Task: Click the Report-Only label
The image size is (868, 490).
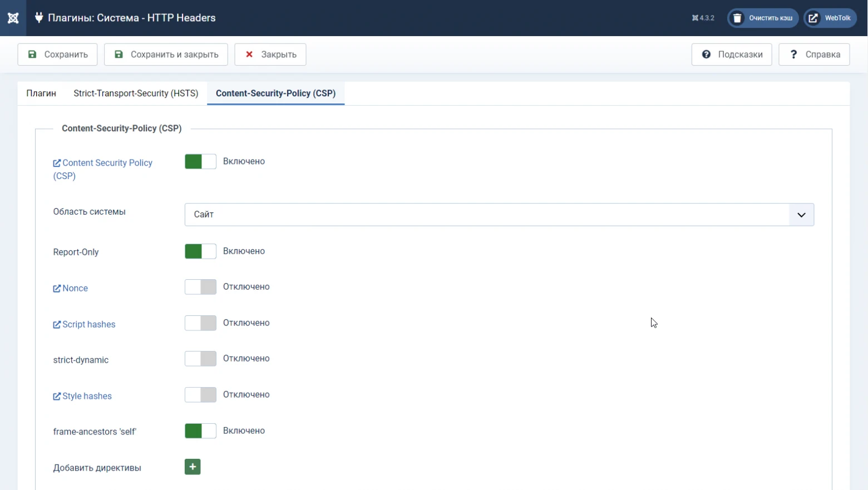Action: 76,252
